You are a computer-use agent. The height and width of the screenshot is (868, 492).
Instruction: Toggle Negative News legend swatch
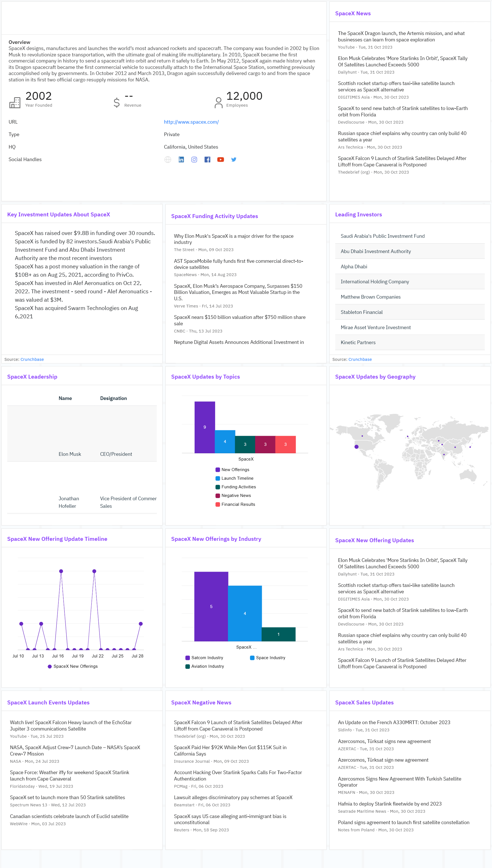218,496
